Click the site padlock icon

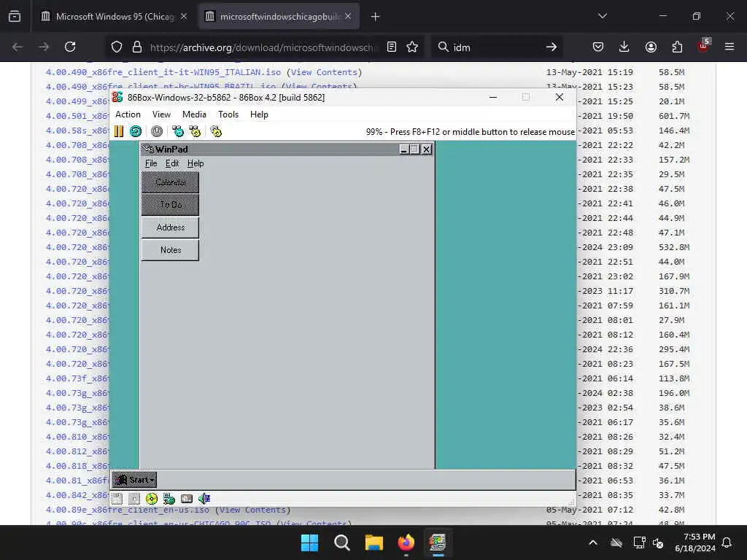pos(137,47)
